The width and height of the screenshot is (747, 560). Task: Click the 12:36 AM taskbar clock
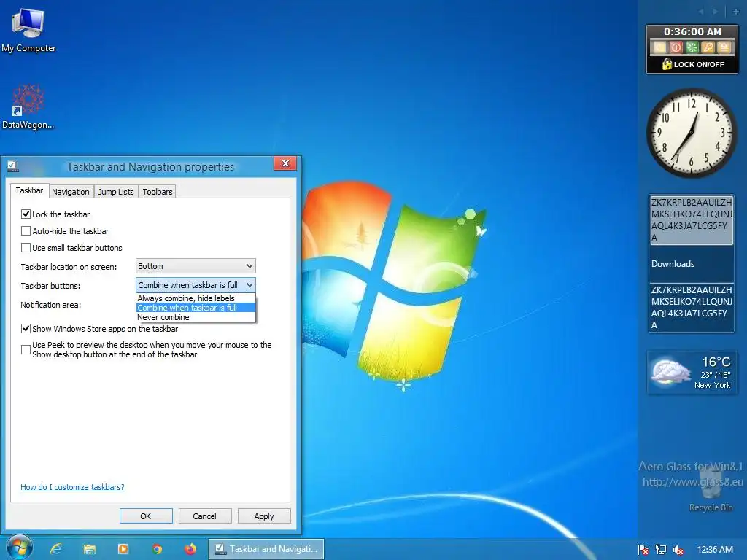tap(715, 550)
